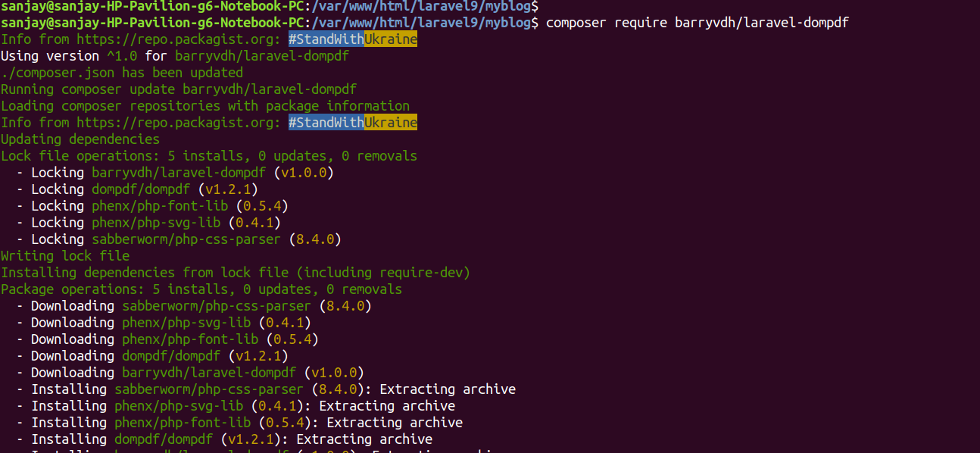Click the 'Lock file operations' line
This screenshot has height=453, width=980.
209,156
